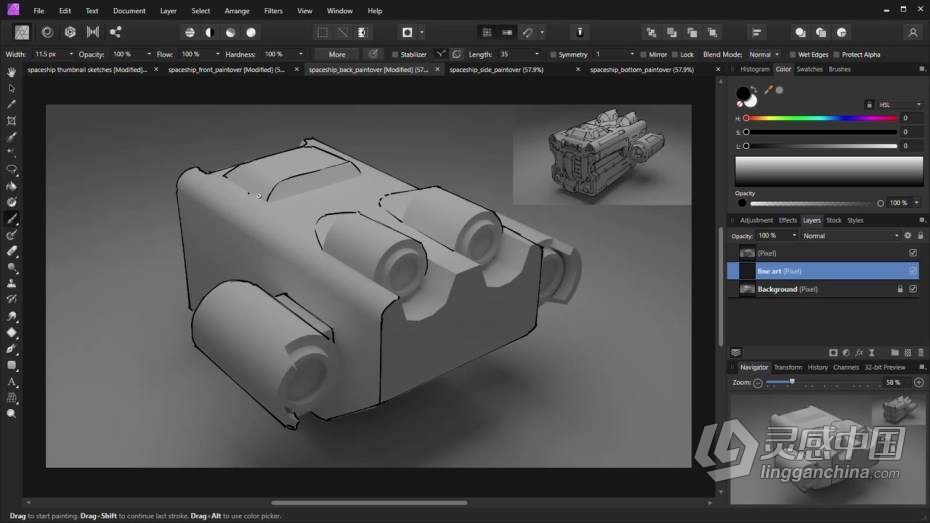Click the black primary color swatch
The width and height of the screenshot is (930, 523).
pos(743,93)
